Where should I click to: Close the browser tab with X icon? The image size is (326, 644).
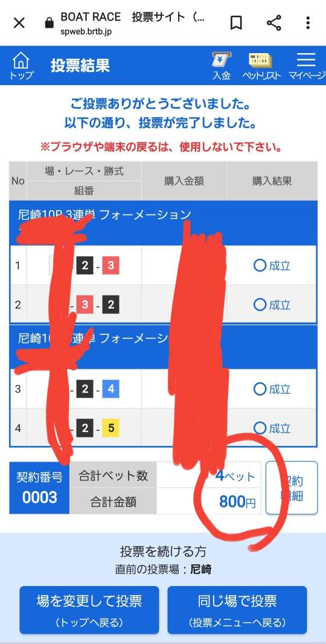click(19, 23)
